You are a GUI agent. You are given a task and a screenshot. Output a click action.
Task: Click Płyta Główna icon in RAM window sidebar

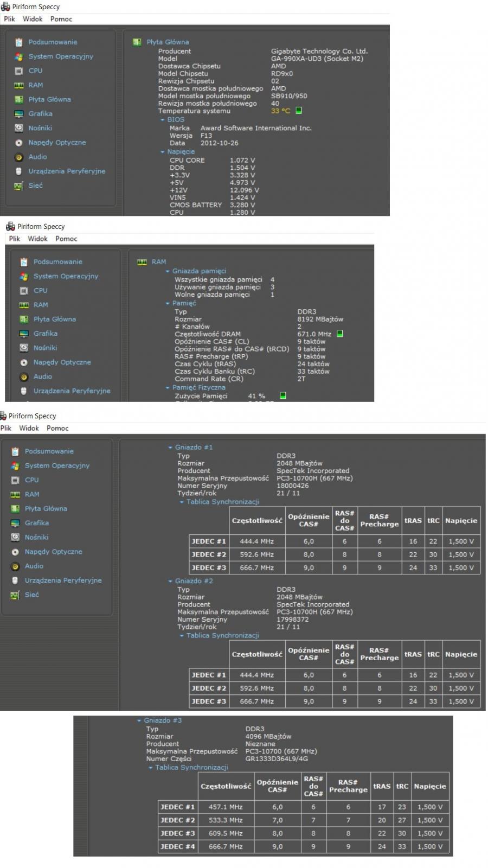tap(24, 319)
